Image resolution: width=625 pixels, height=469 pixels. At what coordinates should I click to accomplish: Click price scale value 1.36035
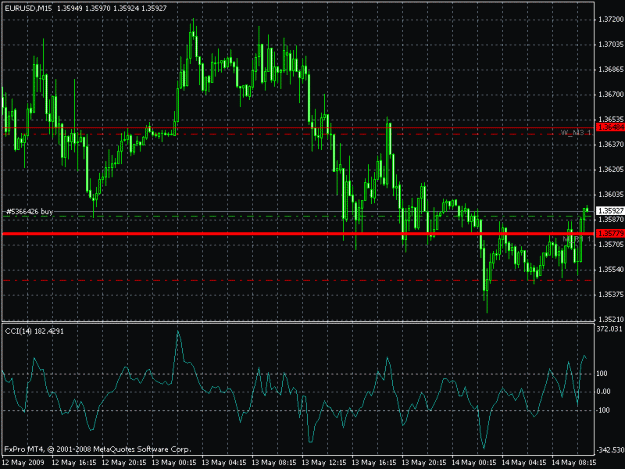(611, 194)
